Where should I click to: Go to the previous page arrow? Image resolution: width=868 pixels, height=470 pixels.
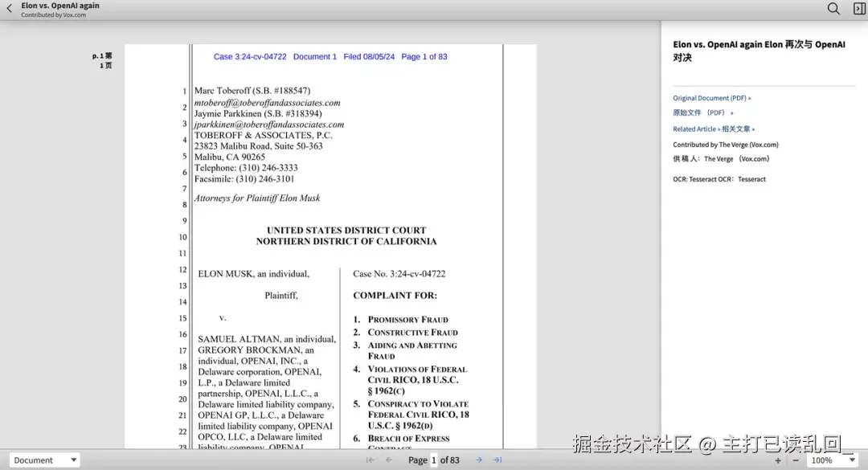(389, 460)
